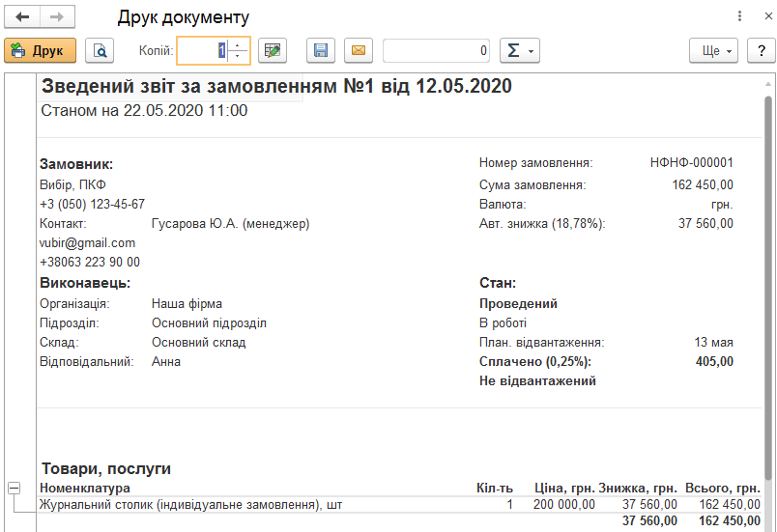The height and width of the screenshot is (532, 777).
Task: Send document by email envelope icon
Action: 359,50
